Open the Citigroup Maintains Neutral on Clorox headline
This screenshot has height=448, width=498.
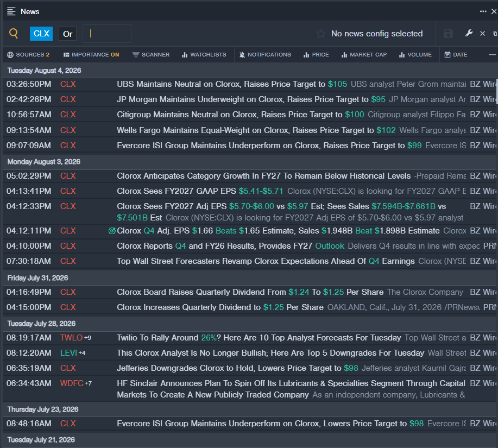(x=241, y=115)
